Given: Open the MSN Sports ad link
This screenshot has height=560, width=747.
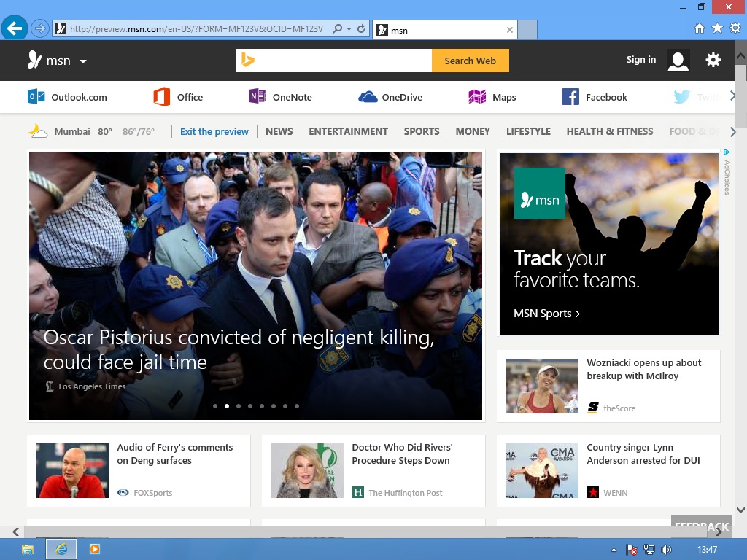Looking at the screenshot, I should pos(546,314).
